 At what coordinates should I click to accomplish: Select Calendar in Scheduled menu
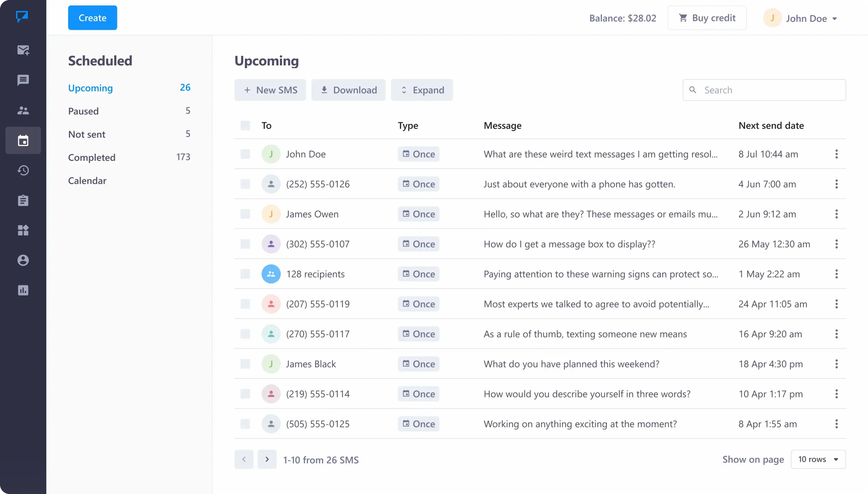tap(87, 180)
